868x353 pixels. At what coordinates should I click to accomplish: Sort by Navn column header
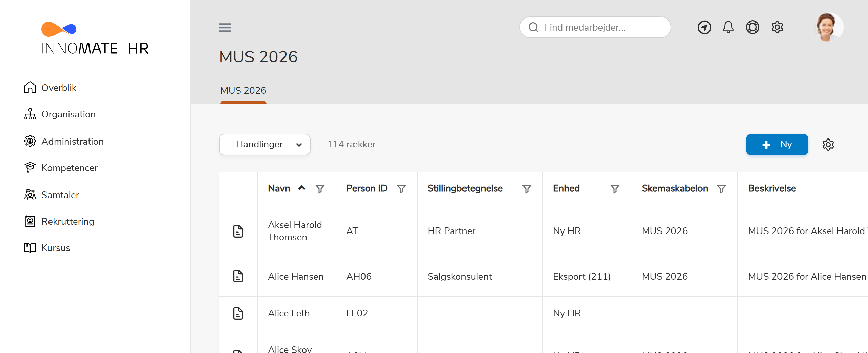[x=279, y=188]
